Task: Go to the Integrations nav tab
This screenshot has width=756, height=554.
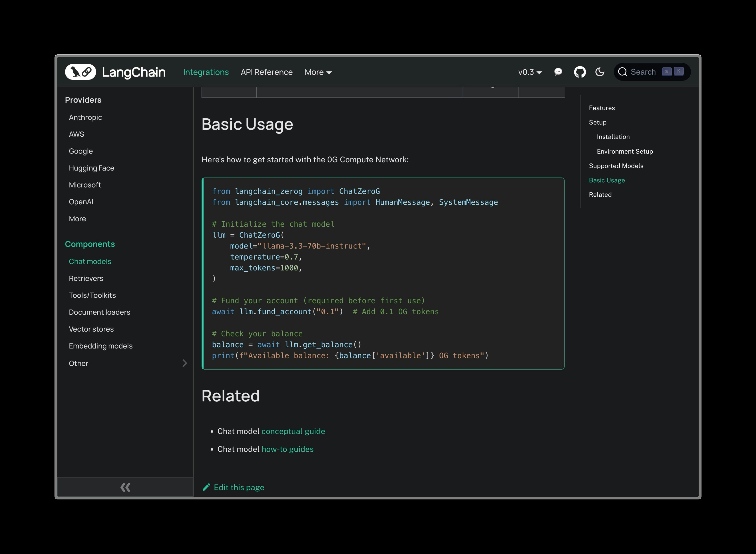Action: (x=206, y=72)
